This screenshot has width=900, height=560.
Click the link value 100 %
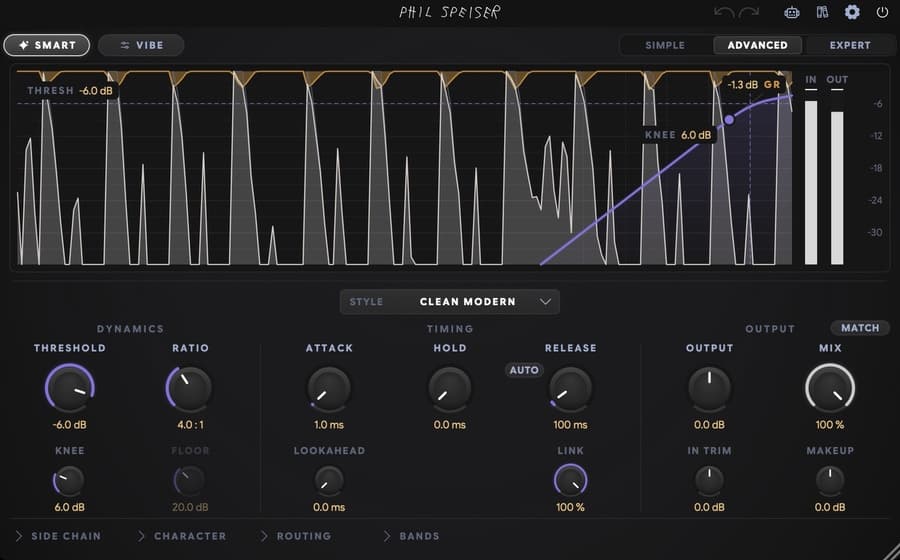click(x=571, y=507)
